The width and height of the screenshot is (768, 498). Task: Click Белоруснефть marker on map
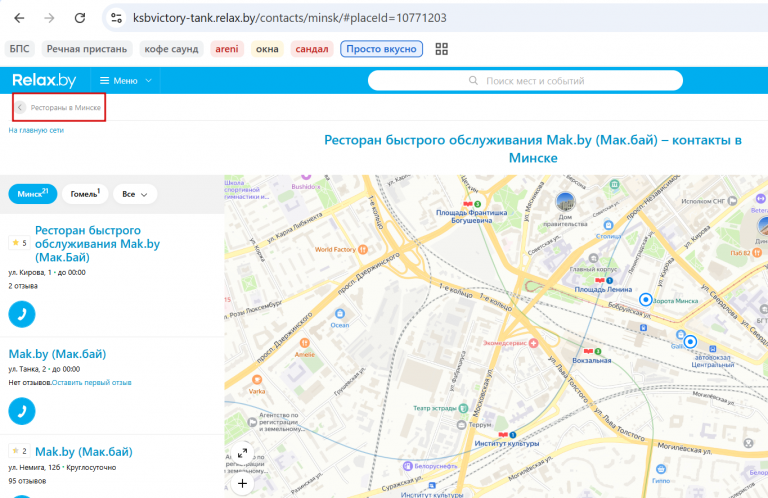coord(408,466)
